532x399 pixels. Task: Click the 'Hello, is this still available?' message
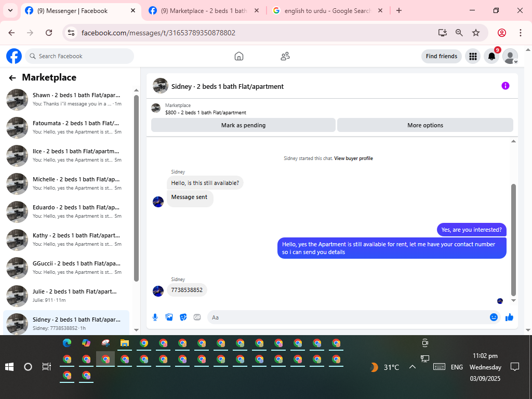pos(205,183)
